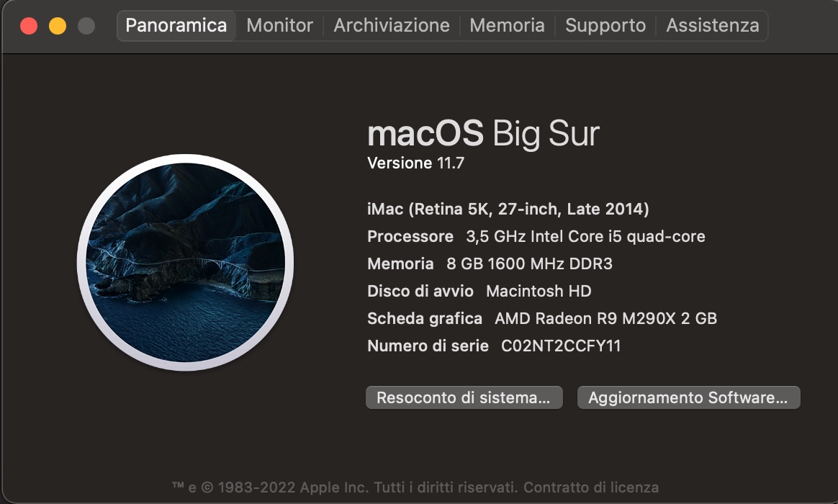
Task: Click the serial number C02NT2CCFY11
Action: [560, 346]
